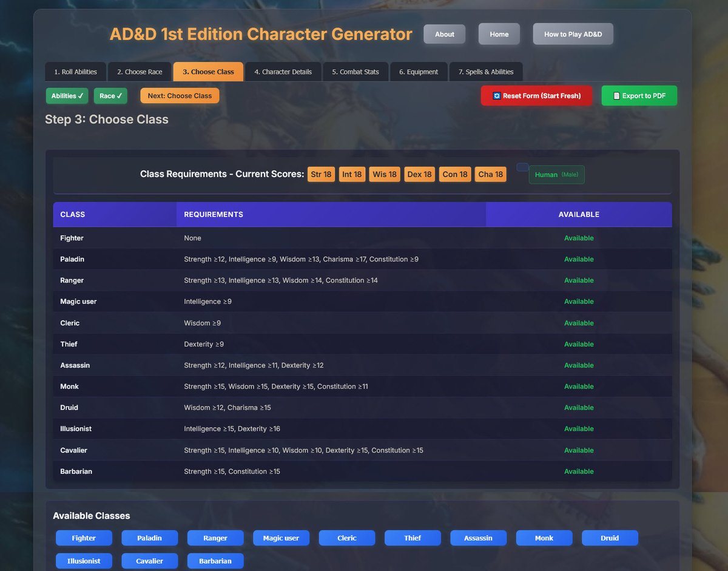Click Available status in Fighter row

pos(579,238)
